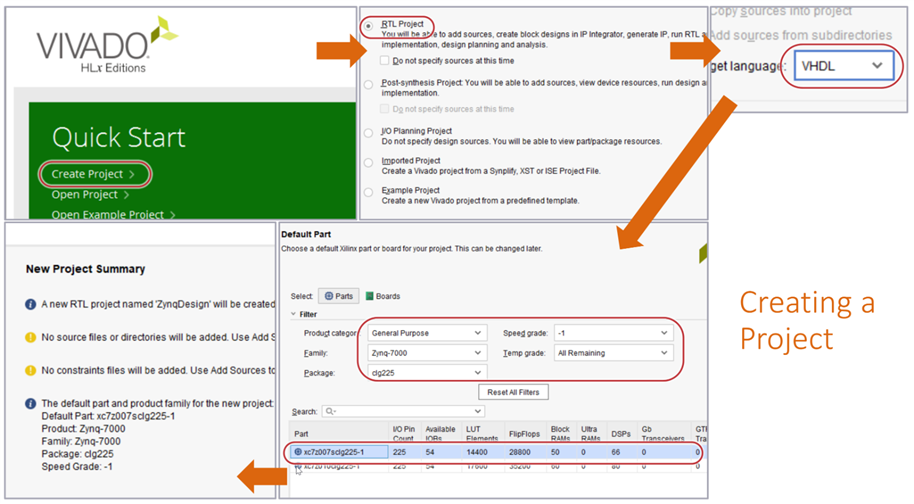Open Product category General Purpose dropdown
This screenshot has height=504, width=914.
(427, 333)
